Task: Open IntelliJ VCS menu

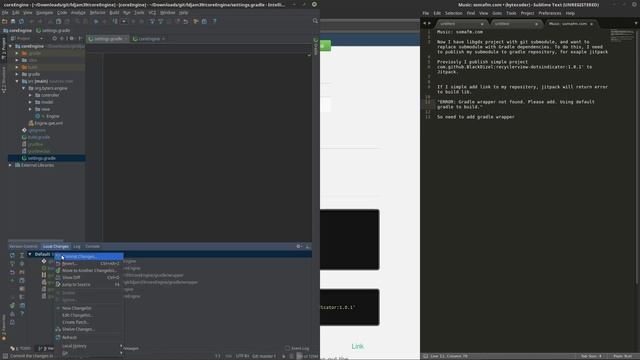Action: tap(152, 13)
